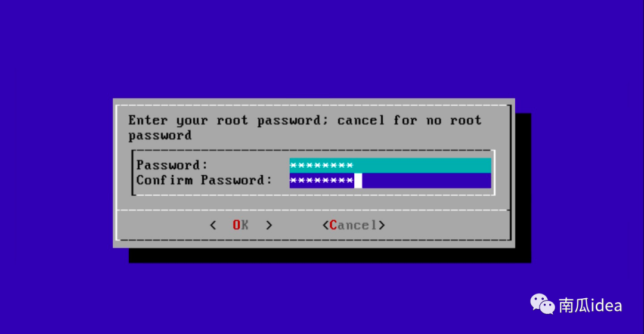Click the red C hotkey letter of Cancel
Image resolution: width=644 pixels, height=334 pixels.
333,225
